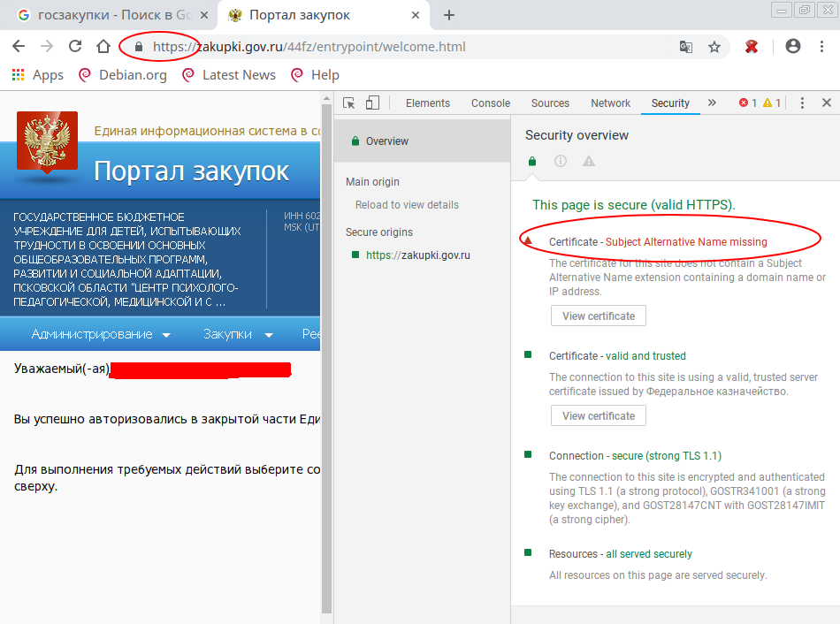Screen dimensions: 840x624
Task: Switch to the Elements tab
Action: tap(427, 103)
